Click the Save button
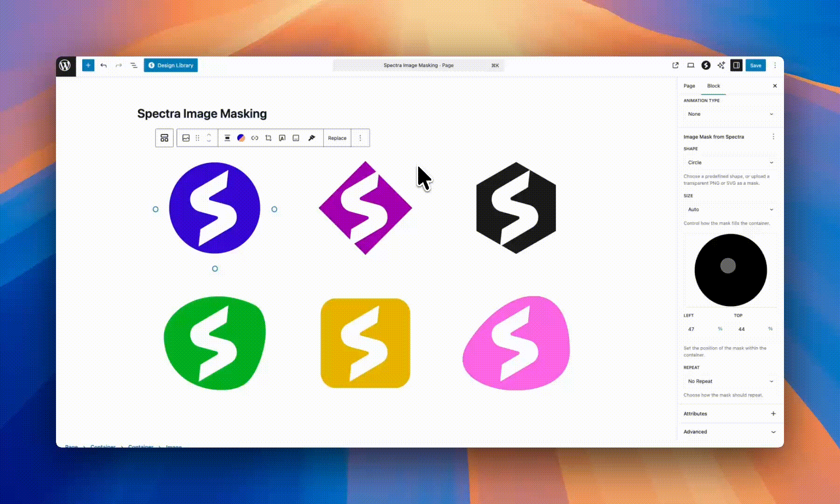This screenshot has width=840, height=504. (x=756, y=65)
